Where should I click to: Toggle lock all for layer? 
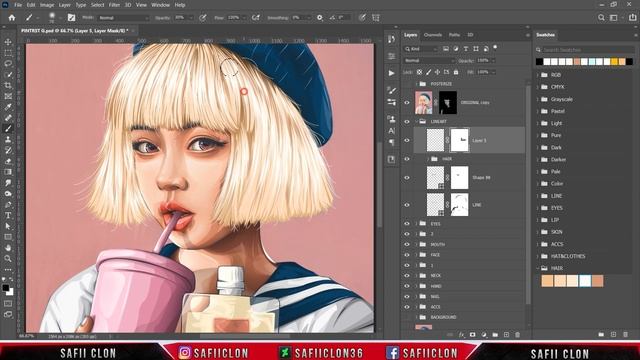tap(456, 72)
